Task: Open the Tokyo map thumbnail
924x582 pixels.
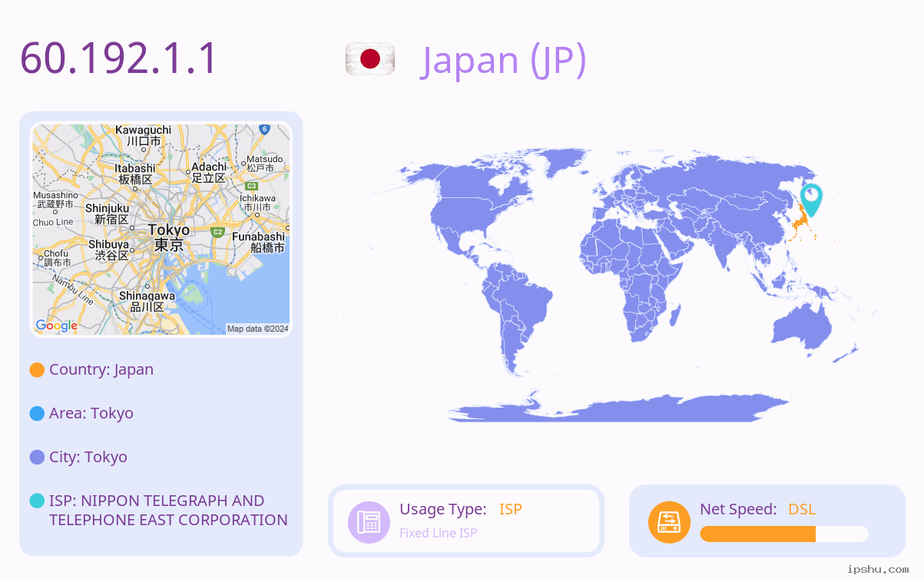Action: point(161,230)
